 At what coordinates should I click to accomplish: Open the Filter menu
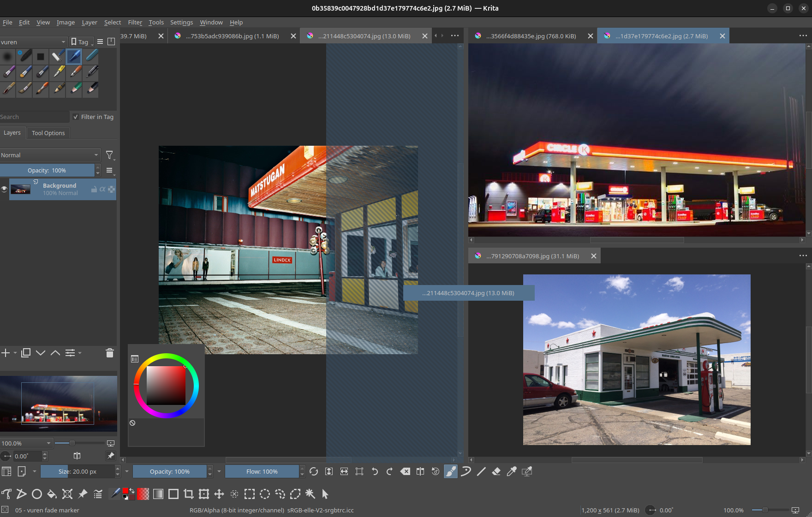(x=135, y=22)
